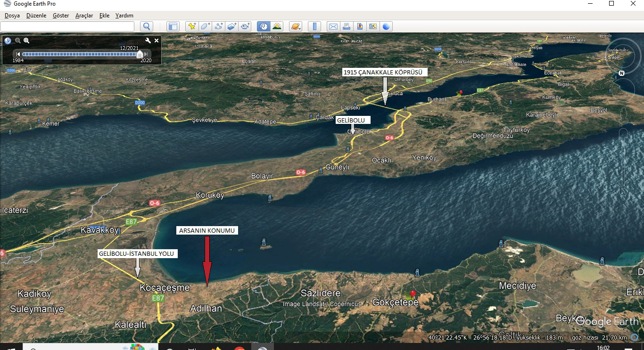Open the Dosya menu
644x350 pixels.
click(x=12, y=16)
